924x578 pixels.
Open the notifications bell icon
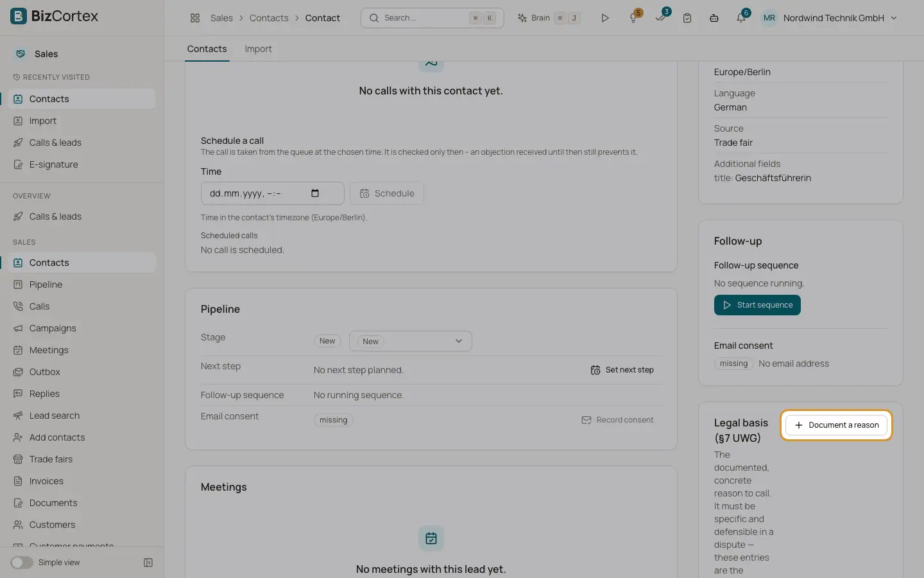741,17
